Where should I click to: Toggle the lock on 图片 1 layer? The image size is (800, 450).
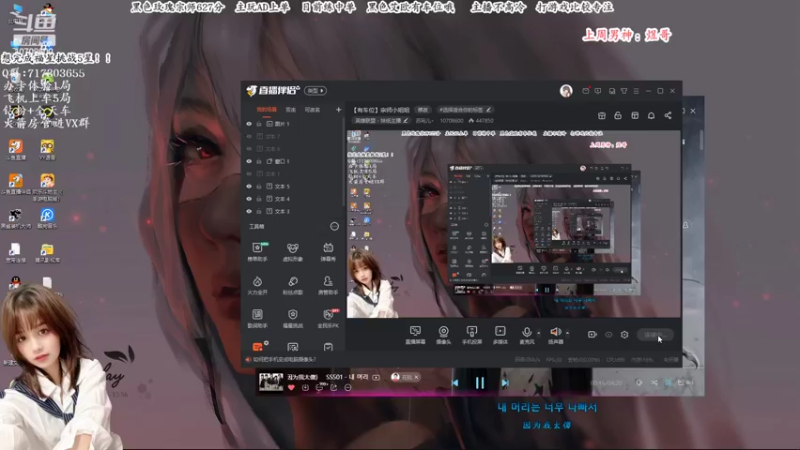(x=259, y=124)
